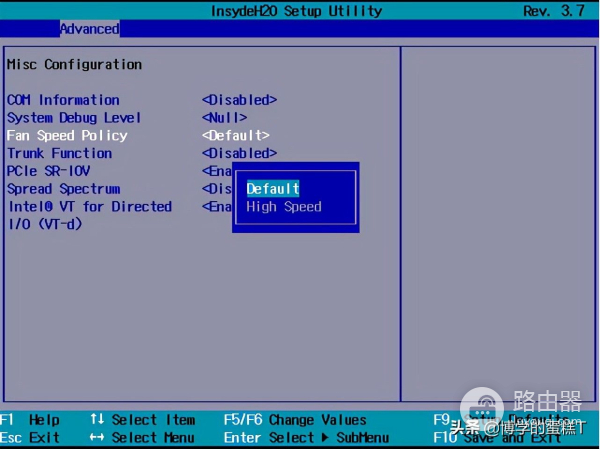Click the Enter Select SubMenu hint

point(306,438)
